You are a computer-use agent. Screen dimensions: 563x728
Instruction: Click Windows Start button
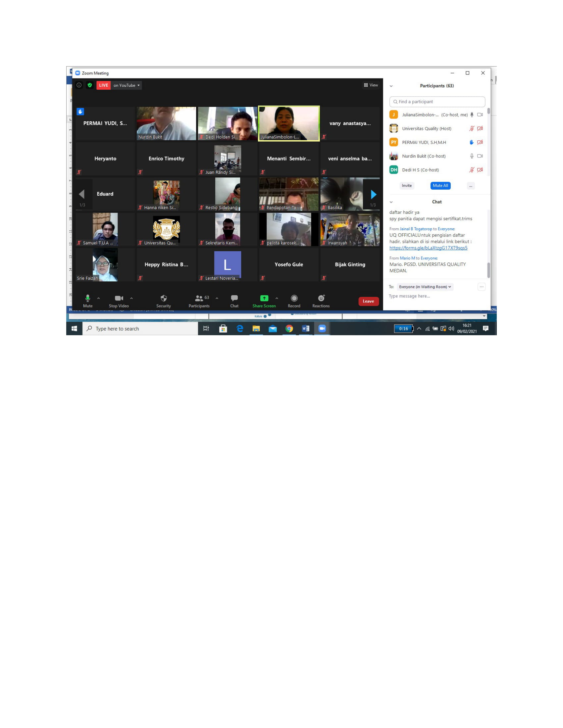75,329
